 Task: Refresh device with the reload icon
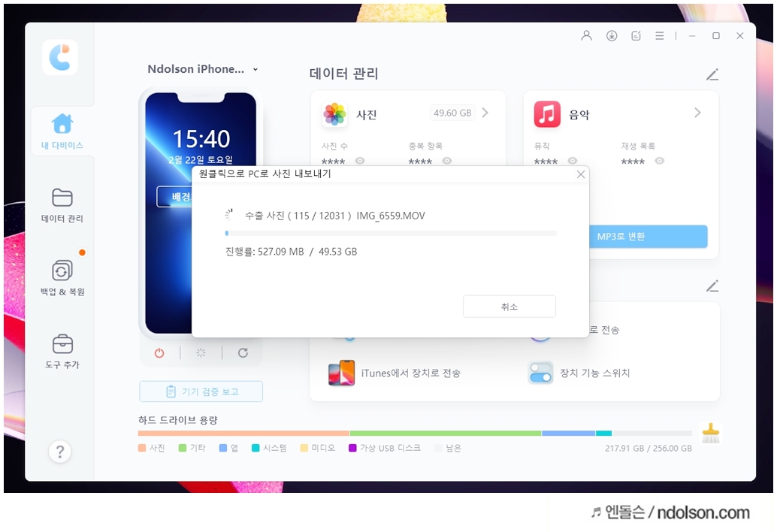tap(243, 353)
